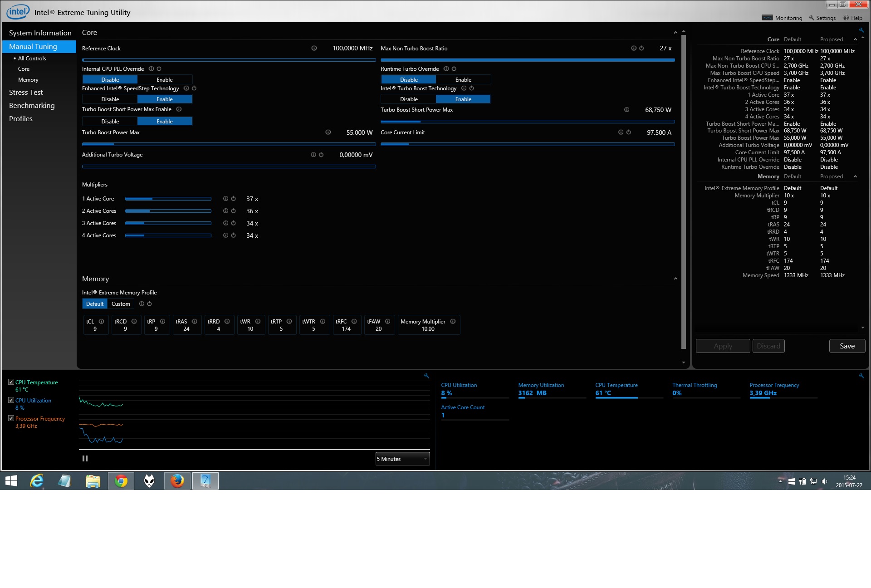Pause the monitoring graph
The image size is (871, 588).
point(85,459)
